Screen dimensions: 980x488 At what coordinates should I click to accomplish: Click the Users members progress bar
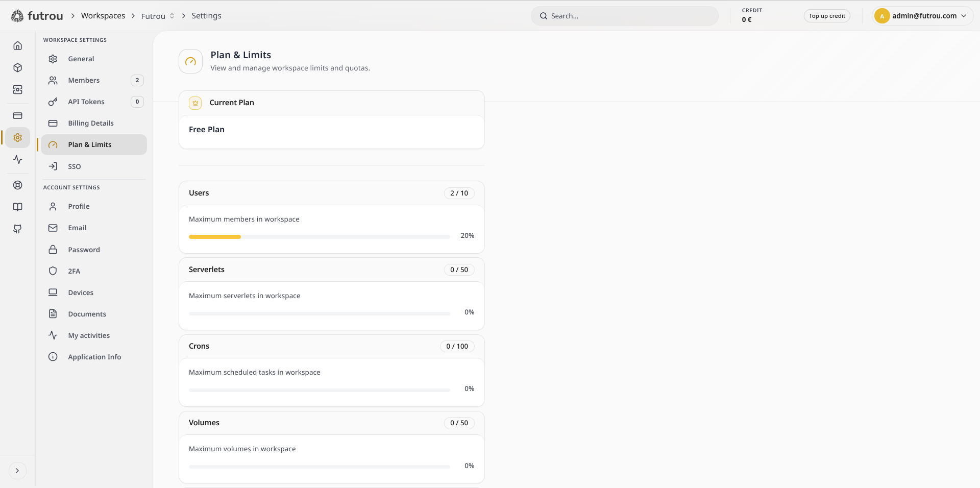(x=320, y=237)
